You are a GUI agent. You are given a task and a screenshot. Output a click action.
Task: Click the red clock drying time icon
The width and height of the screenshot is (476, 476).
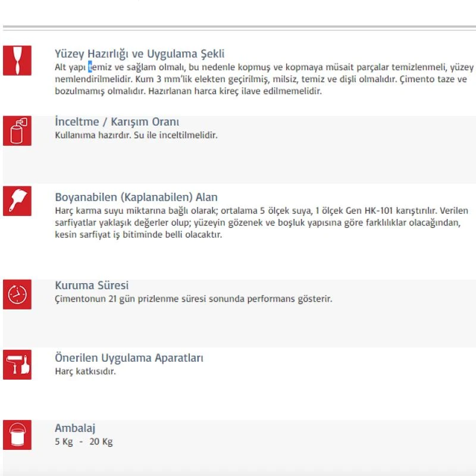click(17, 294)
